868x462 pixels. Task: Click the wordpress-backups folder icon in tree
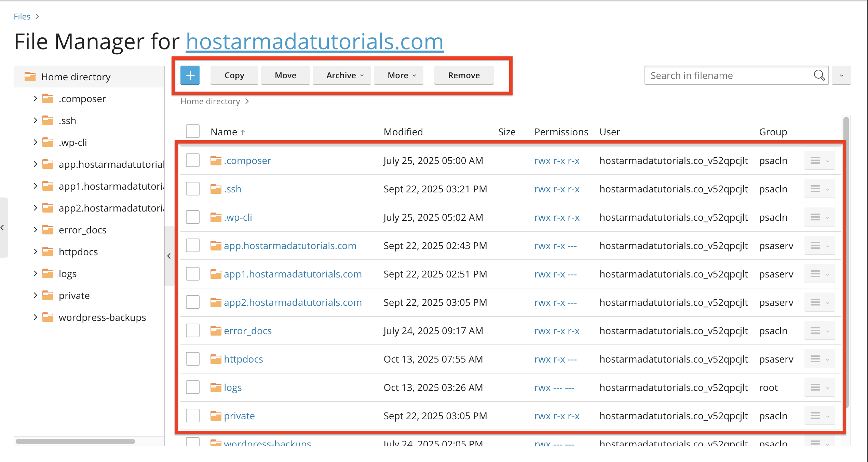tap(48, 317)
